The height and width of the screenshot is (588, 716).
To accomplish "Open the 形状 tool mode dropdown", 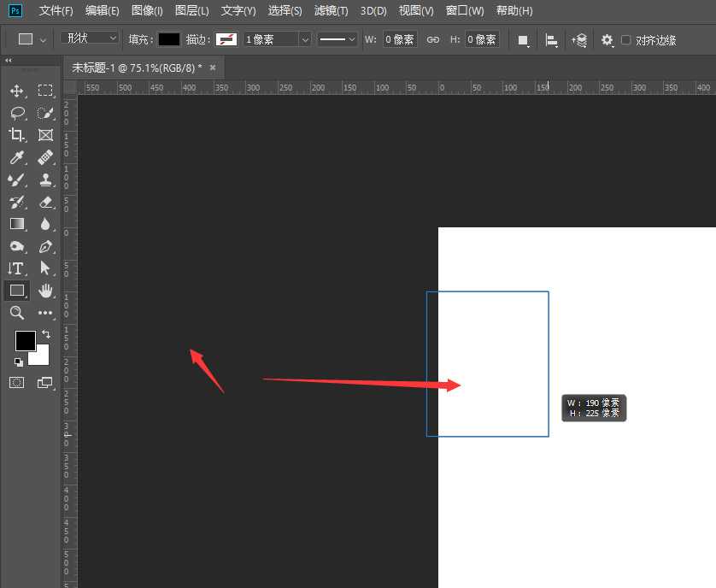I will (90, 38).
